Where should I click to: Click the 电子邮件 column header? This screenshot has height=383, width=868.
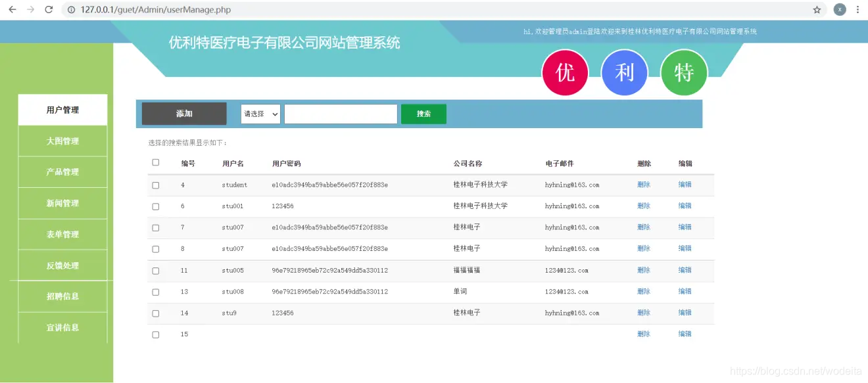coord(560,164)
